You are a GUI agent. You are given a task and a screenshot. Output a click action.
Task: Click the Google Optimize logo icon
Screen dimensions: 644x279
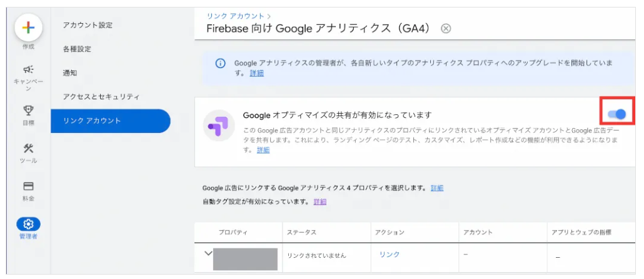click(x=219, y=127)
